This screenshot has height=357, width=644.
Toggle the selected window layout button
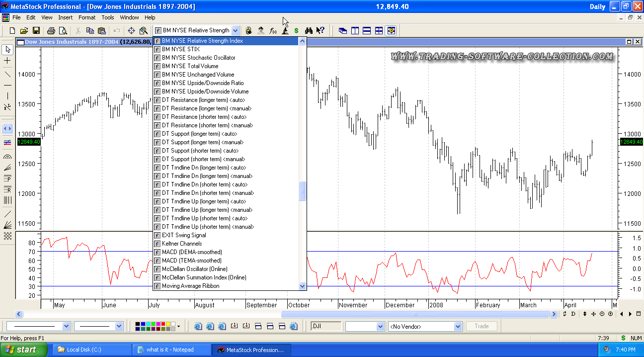click(391, 30)
